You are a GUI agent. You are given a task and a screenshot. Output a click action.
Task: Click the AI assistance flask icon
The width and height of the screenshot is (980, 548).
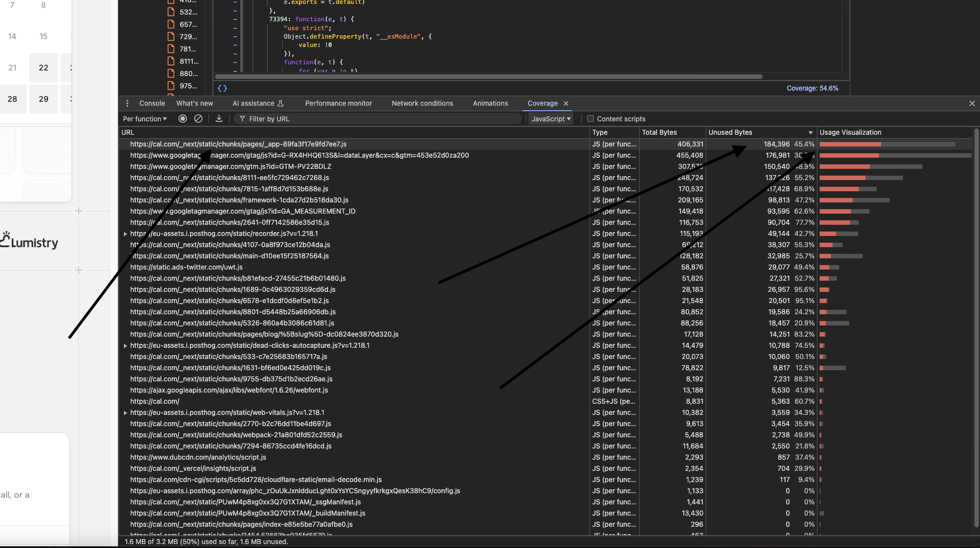click(x=280, y=103)
